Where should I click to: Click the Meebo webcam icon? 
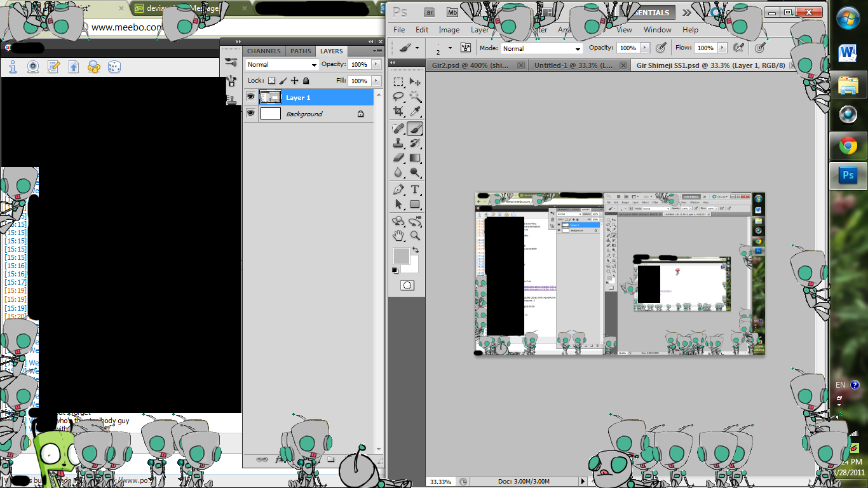click(33, 67)
